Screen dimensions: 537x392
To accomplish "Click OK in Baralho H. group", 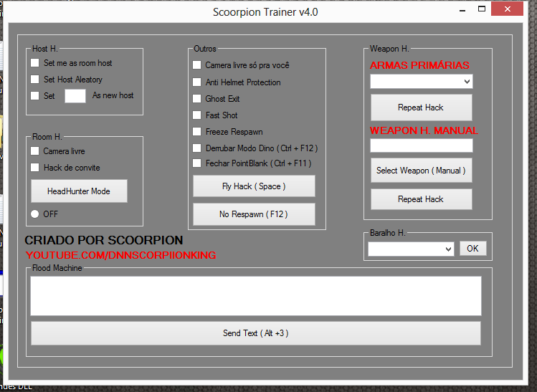I will (x=473, y=249).
